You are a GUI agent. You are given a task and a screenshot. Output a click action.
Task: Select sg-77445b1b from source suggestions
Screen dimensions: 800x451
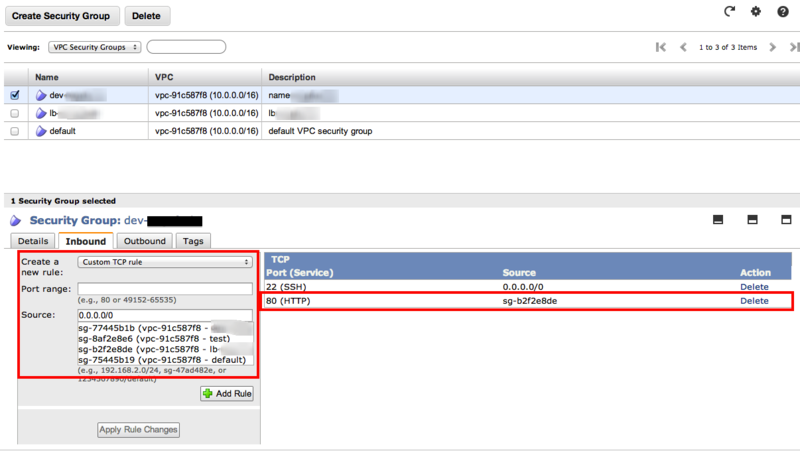(x=165, y=328)
